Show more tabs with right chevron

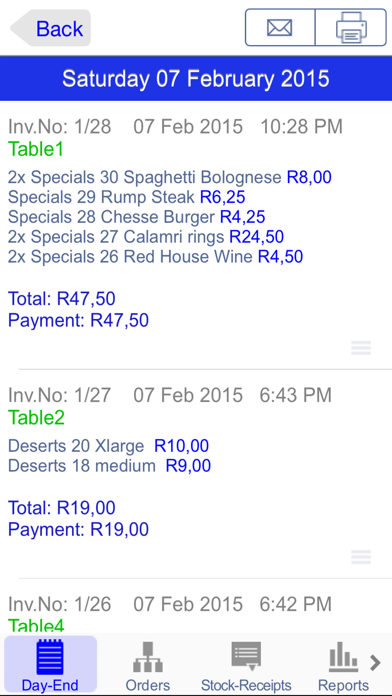tap(376, 663)
